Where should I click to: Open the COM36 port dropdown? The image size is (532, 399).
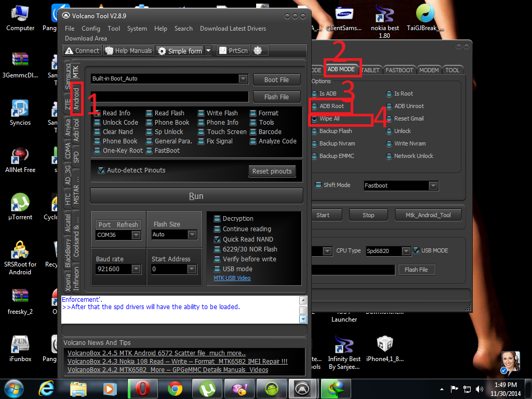tap(136, 235)
